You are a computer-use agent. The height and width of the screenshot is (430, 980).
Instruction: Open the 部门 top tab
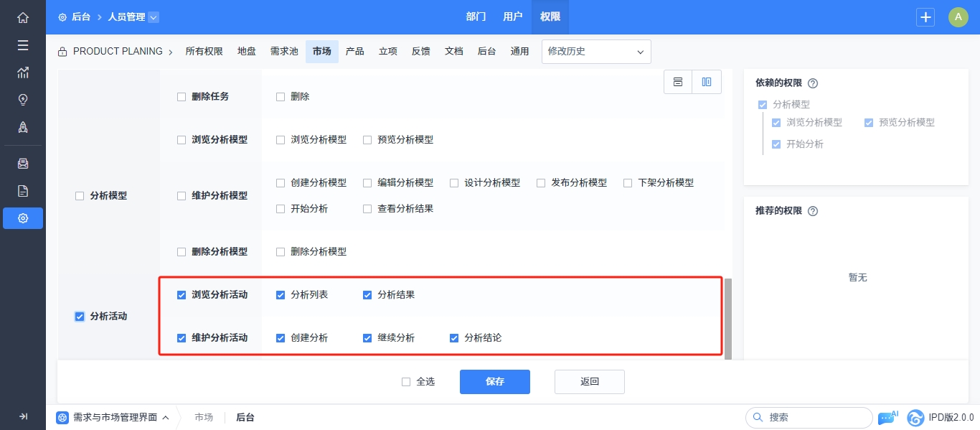click(476, 17)
